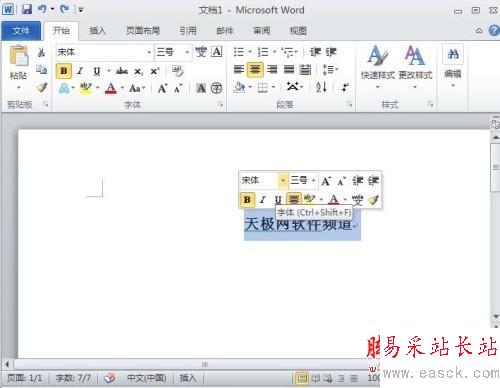This screenshot has height=388, width=500.
Task: Click 更改样式 button
Action: click(415, 68)
